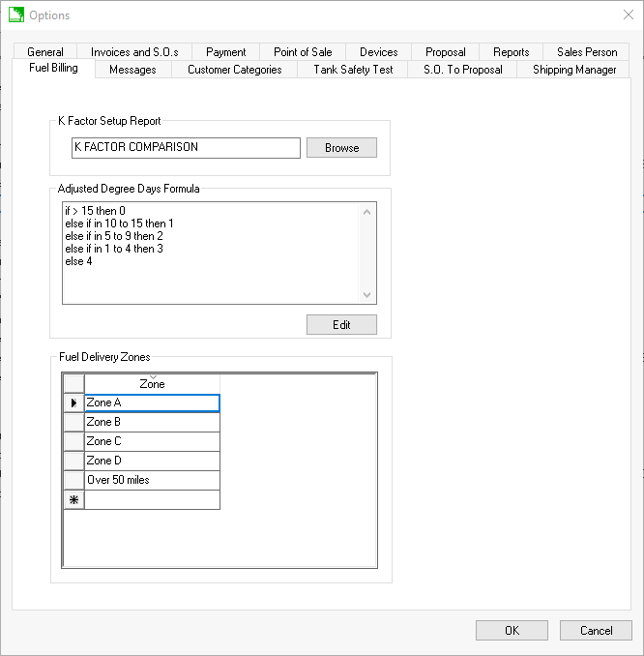Click Edit for degree days formula
The width and height of the screenshot is (644, 656).
coord(341,325)
